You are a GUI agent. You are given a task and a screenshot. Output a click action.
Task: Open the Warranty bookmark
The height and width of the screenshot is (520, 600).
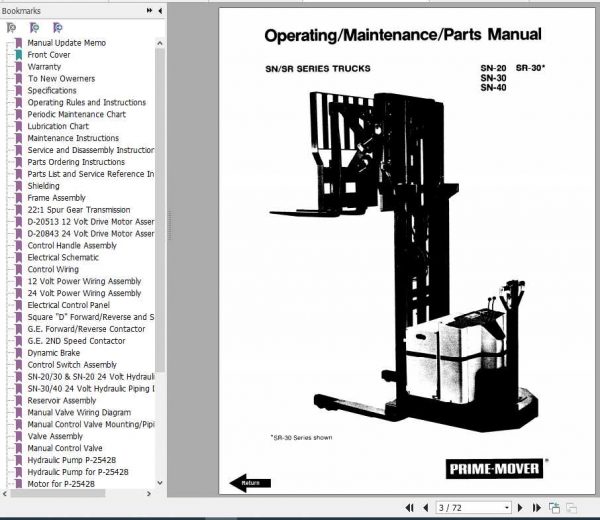pos(44,67)
